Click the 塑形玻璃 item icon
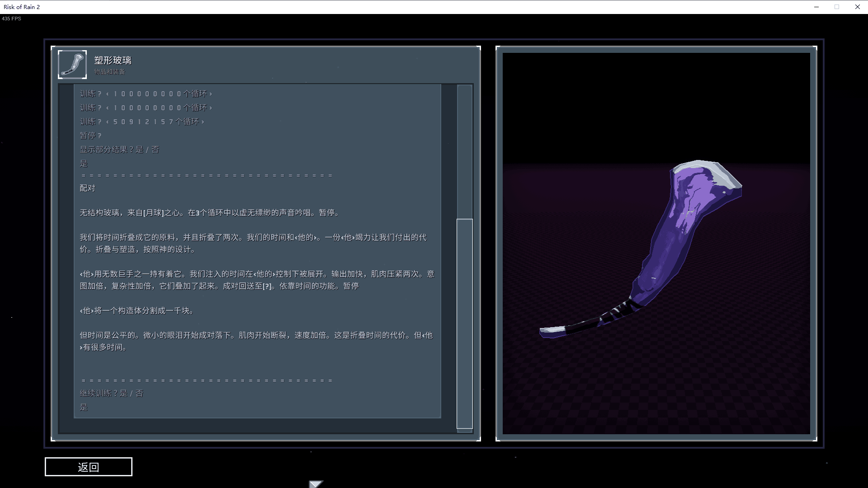The width and height of the screenshot is (868, 488). click(72, 65)
